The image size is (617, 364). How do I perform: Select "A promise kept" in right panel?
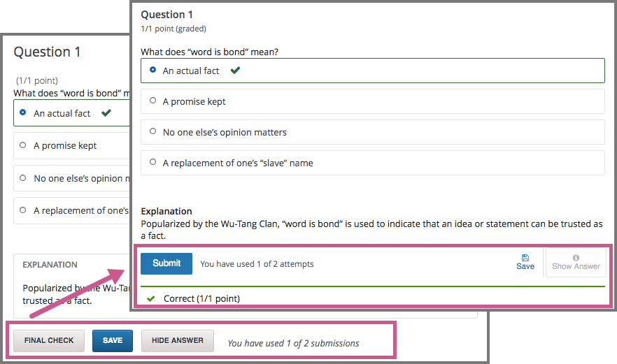pyautogui.click(x=153, y=101)
